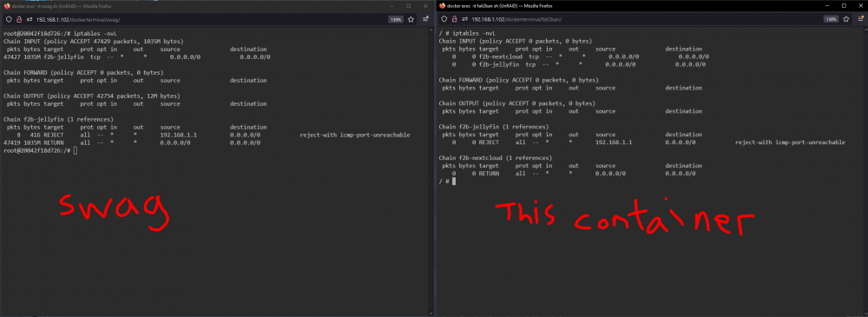Maximize the swag Firefox window
Viewport: 868px width, 317px height.
[409, 5]
